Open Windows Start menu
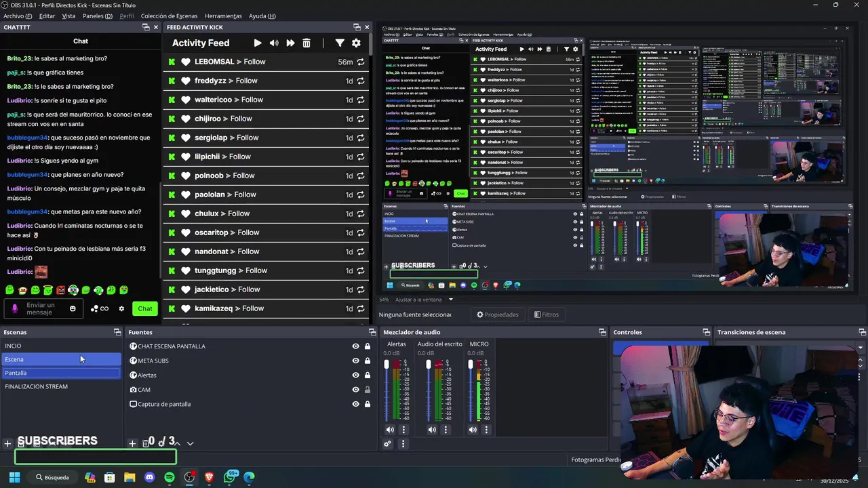 pos(15,477)
